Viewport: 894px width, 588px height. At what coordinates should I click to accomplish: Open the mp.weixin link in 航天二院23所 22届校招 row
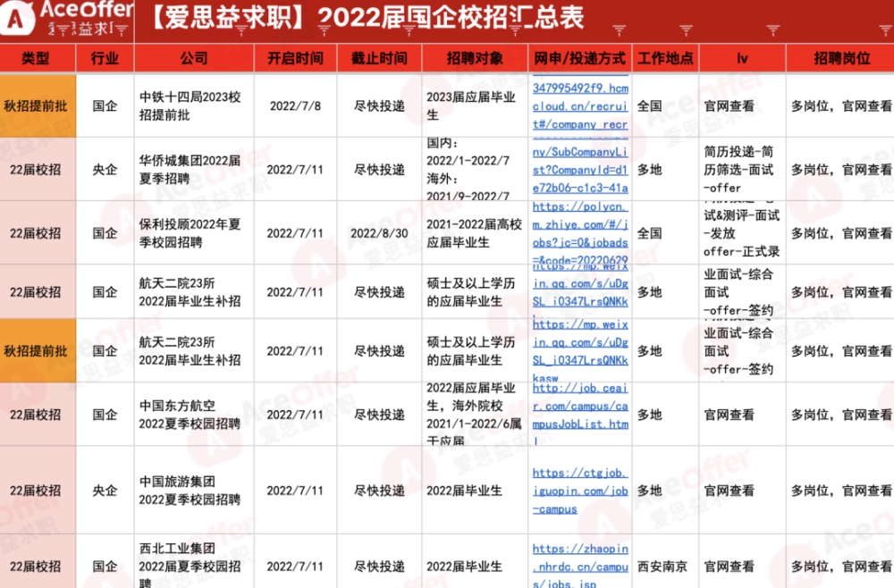pos(580,291)
